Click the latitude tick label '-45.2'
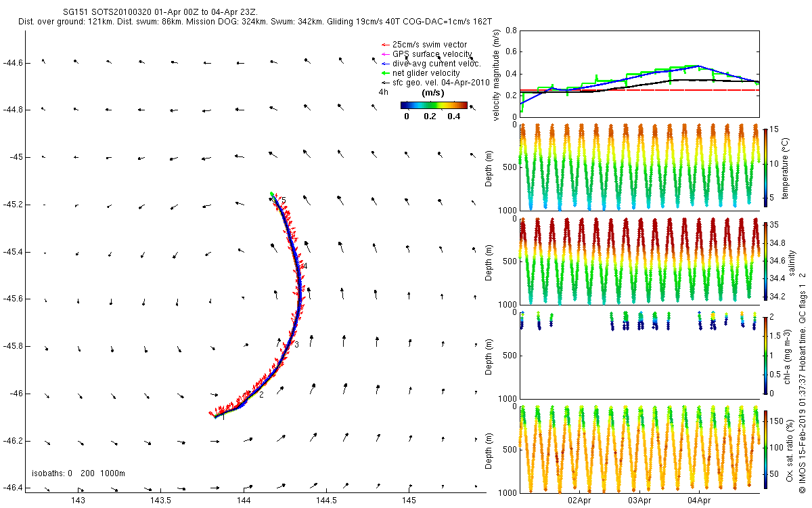The height and width of the screenshot is (508, 812). (x=12, y=205)
